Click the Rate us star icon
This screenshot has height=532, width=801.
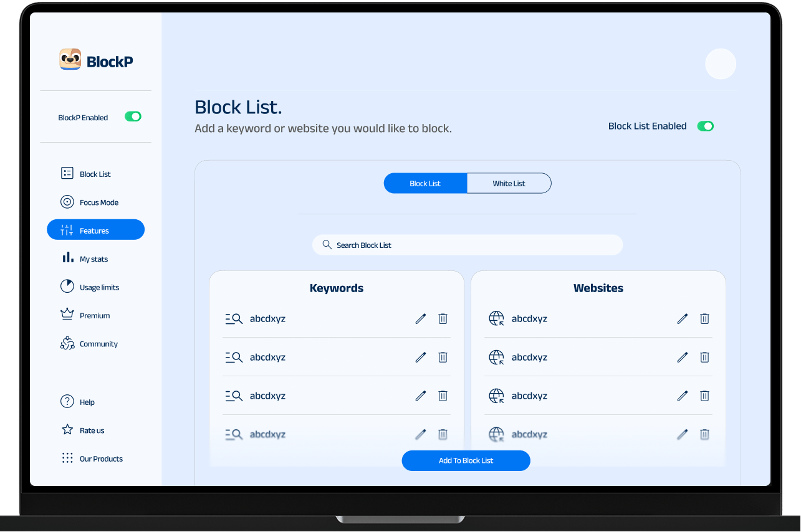pyautogui.click(x=67, y=430)
